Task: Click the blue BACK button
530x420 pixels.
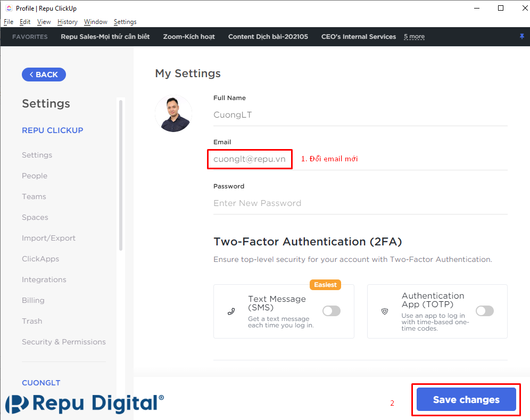Action: [44, 75]
